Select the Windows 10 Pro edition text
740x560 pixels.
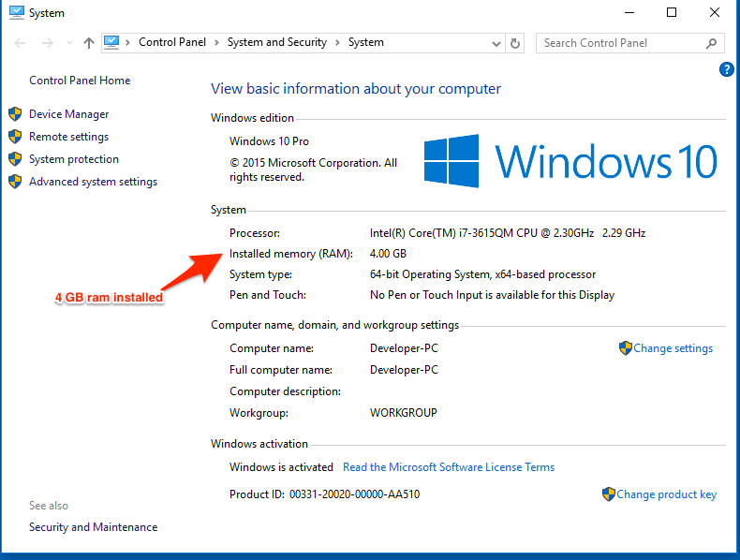point(269,141)
